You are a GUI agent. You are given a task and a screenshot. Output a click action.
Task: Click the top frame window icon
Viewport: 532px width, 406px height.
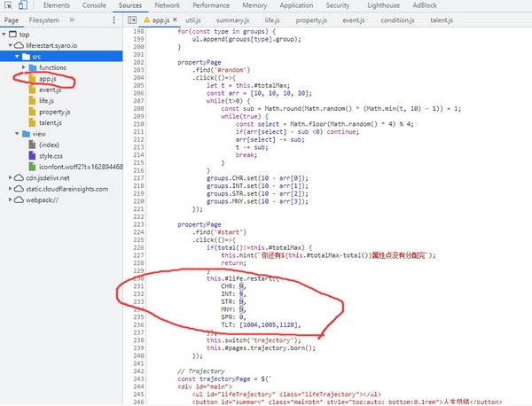point(12,35)
